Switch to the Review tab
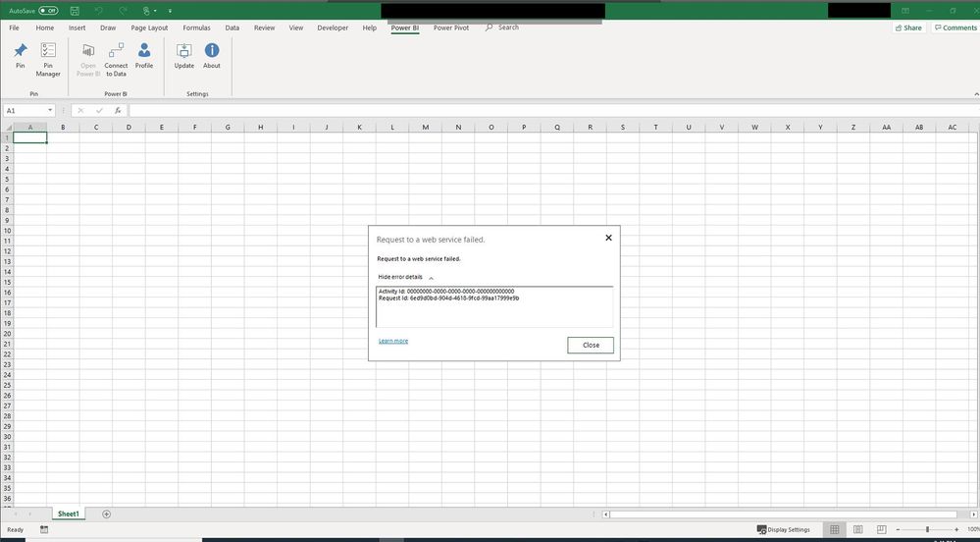Image resolution: width=980 pixels, height=542 pixels. click(x=264, y=27)
